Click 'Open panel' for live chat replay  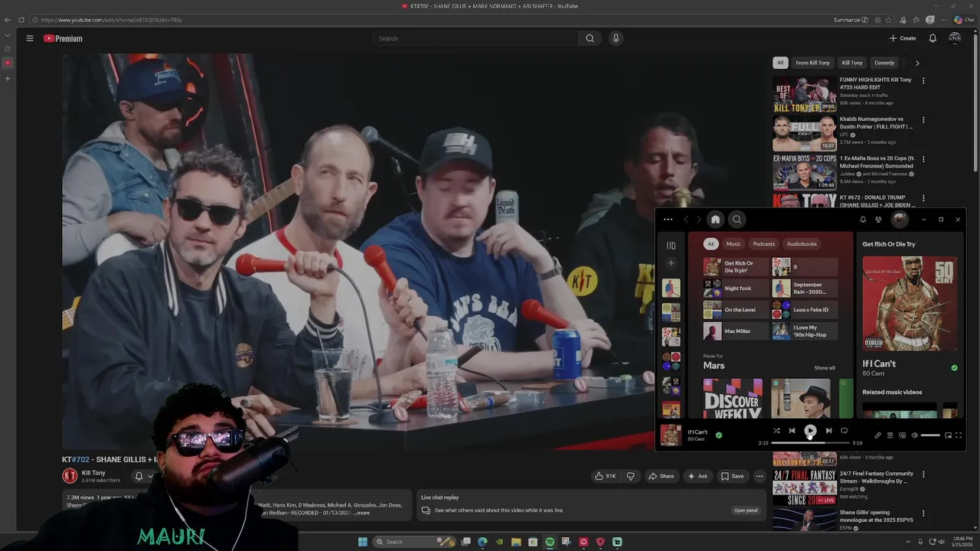[x=746, y=510]
